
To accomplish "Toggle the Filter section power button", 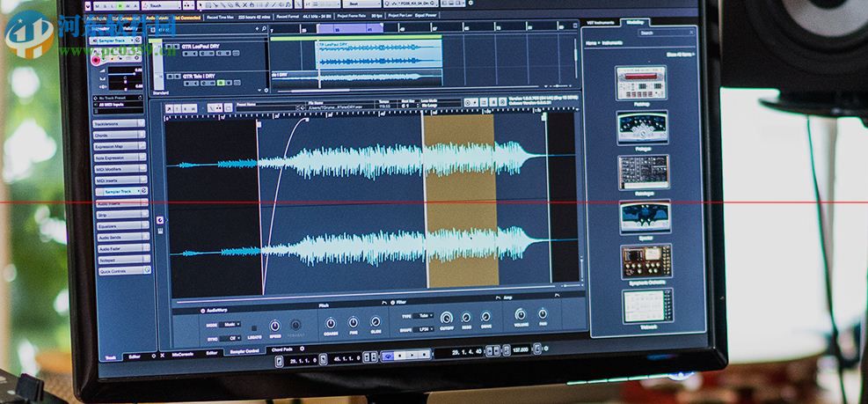I will 393,303.
